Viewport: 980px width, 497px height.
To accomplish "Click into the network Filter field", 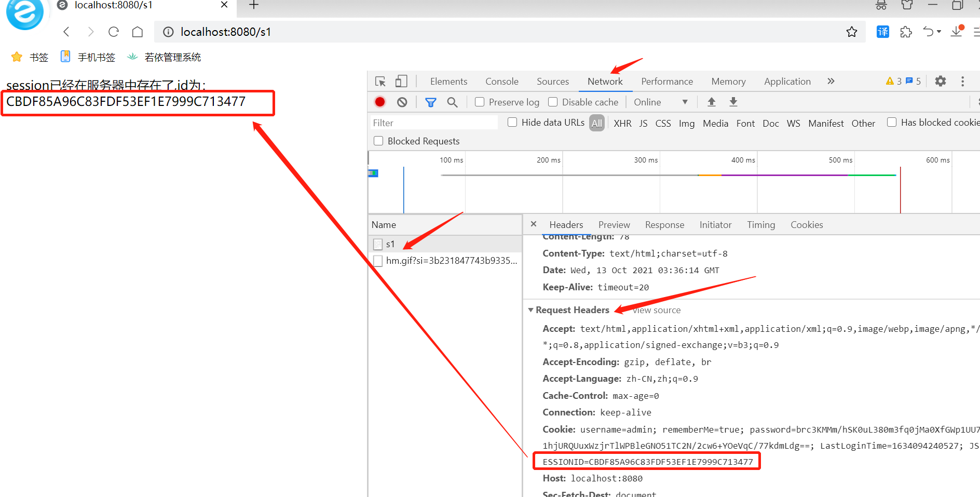I will [433, 123].
